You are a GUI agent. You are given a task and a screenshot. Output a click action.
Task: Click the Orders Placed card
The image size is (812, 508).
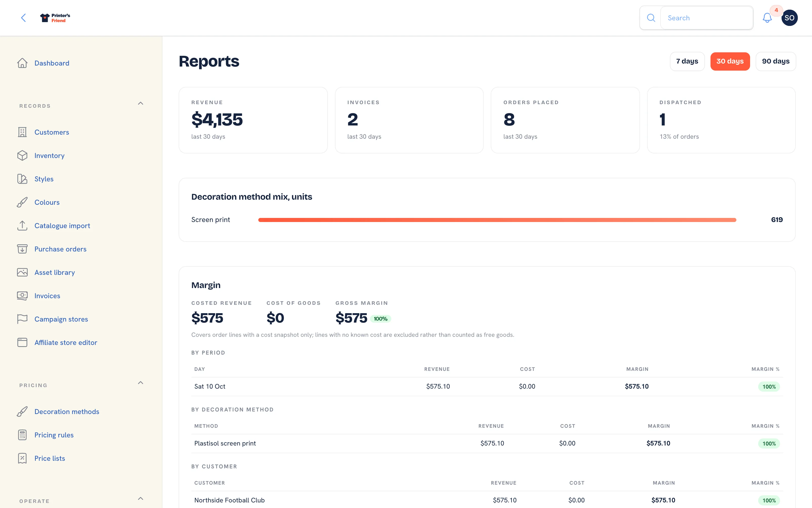click(565, 120)
